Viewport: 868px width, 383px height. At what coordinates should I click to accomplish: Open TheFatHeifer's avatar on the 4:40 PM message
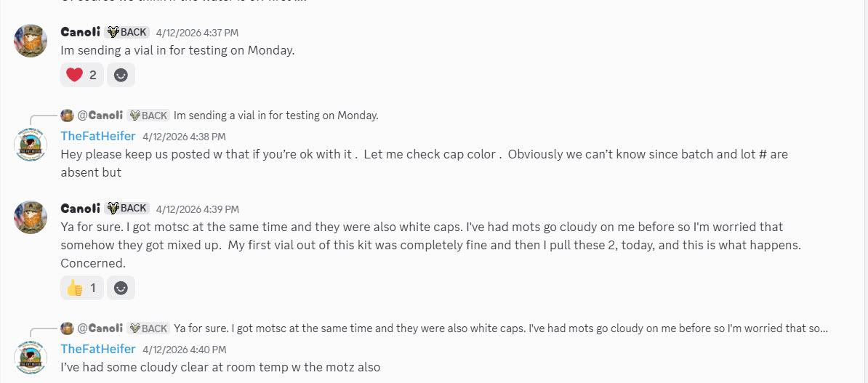[x=31, y=358]
